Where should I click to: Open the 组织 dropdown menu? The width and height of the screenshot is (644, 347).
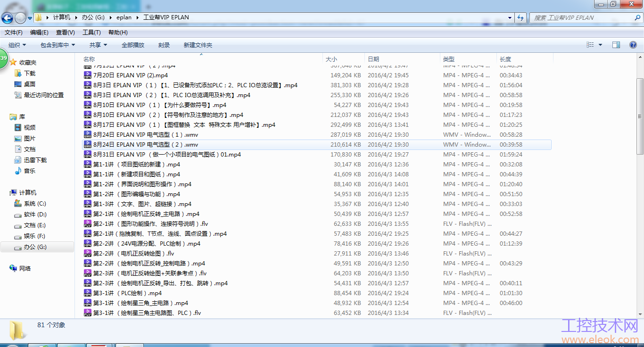coord(17,45)
